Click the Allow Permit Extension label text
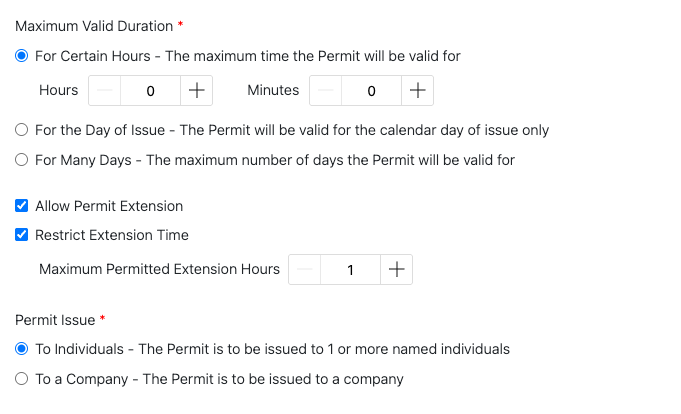Image resolution: width=681 pixels, height=414 pixels. click(x=109, y=206)
